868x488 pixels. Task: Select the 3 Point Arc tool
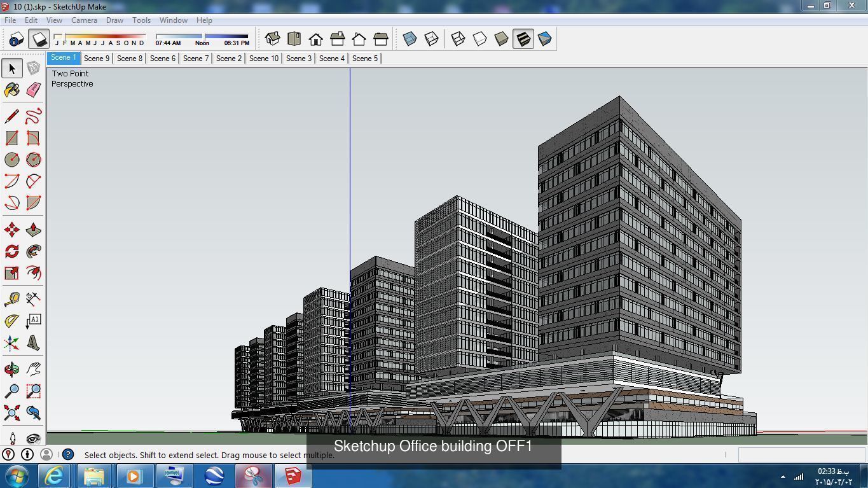[x=11, y=203]
